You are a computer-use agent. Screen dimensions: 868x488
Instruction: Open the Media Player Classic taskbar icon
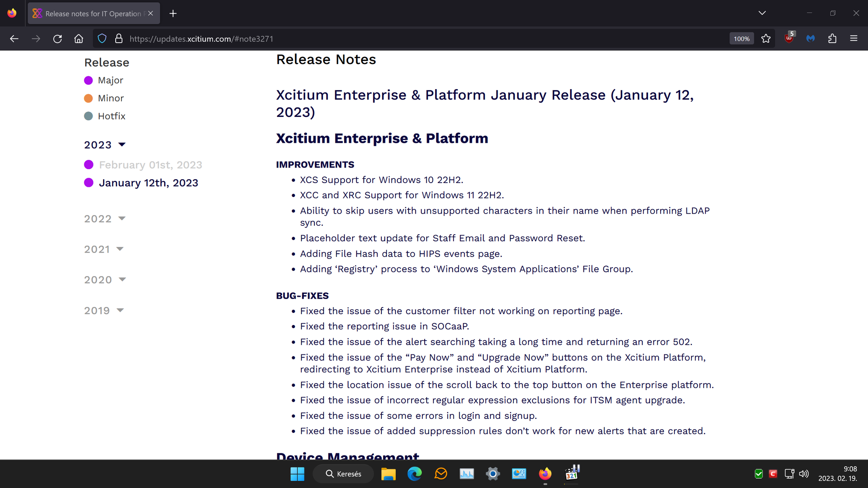tap(572, 473)
